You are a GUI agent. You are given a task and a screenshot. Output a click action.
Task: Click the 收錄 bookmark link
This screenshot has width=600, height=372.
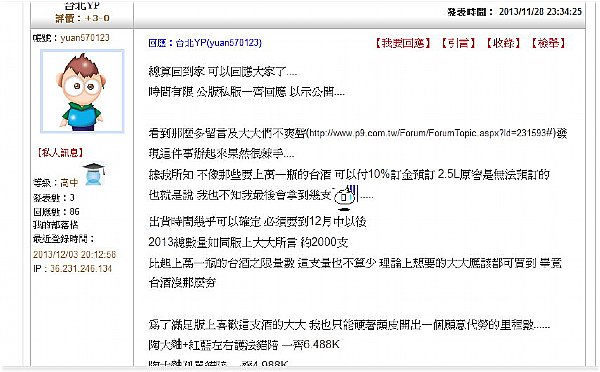coord(504,43)
